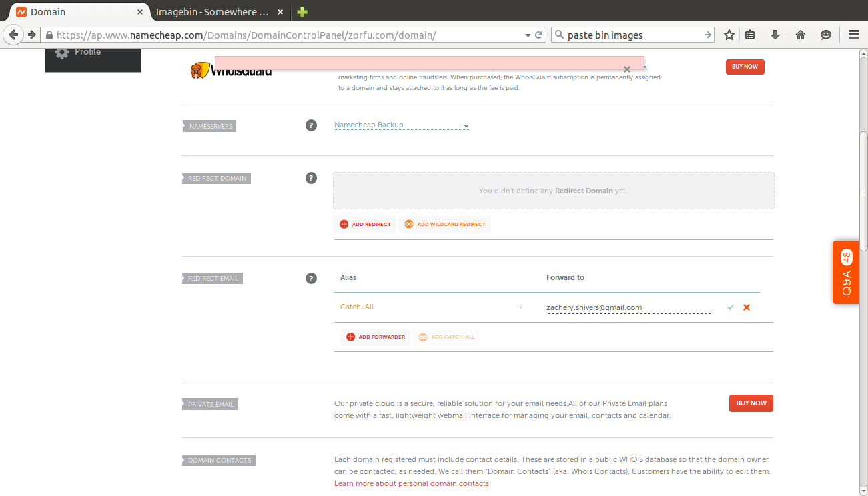Screen dimensions: 868x496
Task: Click the page's vertical scrollbar thumb
Action: click(x=863, y=191)
